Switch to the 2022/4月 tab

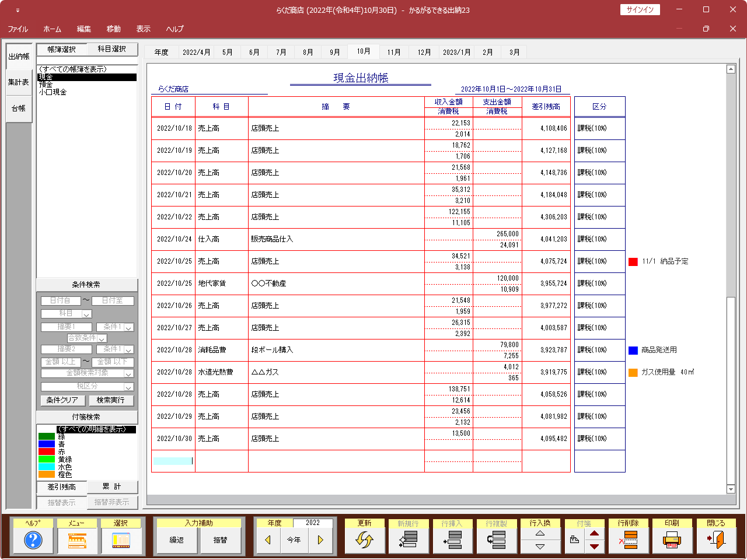[197, 52]
